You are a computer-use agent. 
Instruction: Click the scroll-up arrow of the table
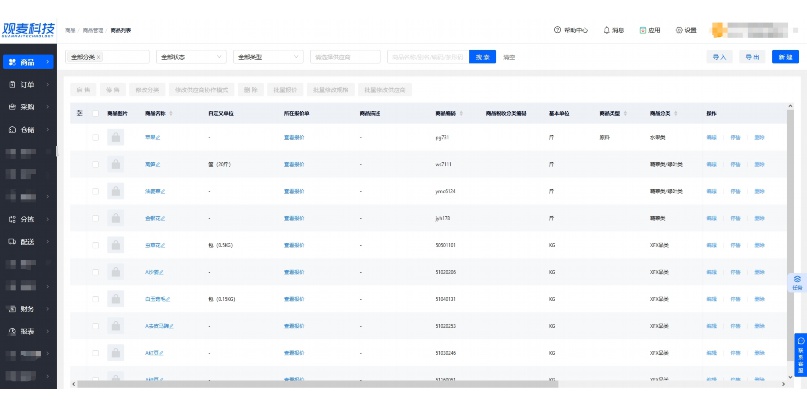pos(790,106)
